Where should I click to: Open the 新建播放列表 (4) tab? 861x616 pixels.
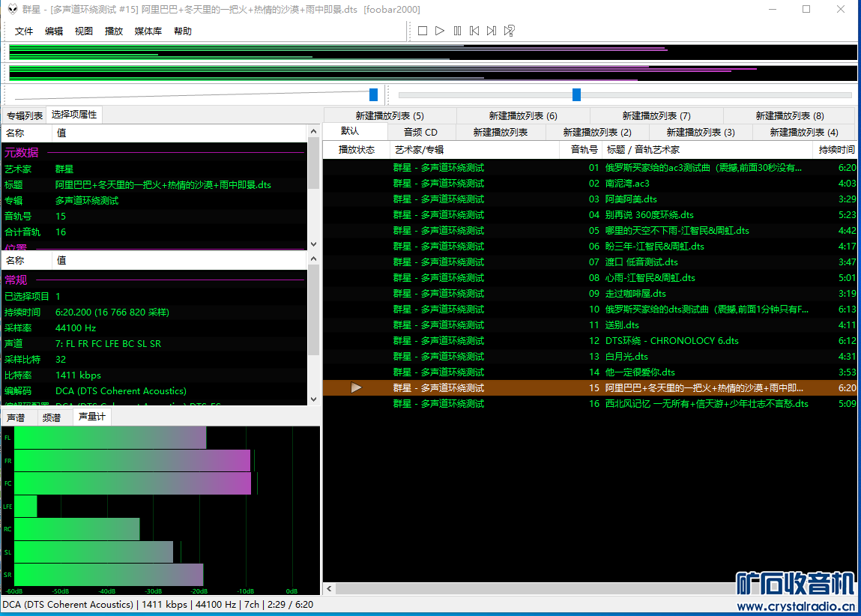804,133
